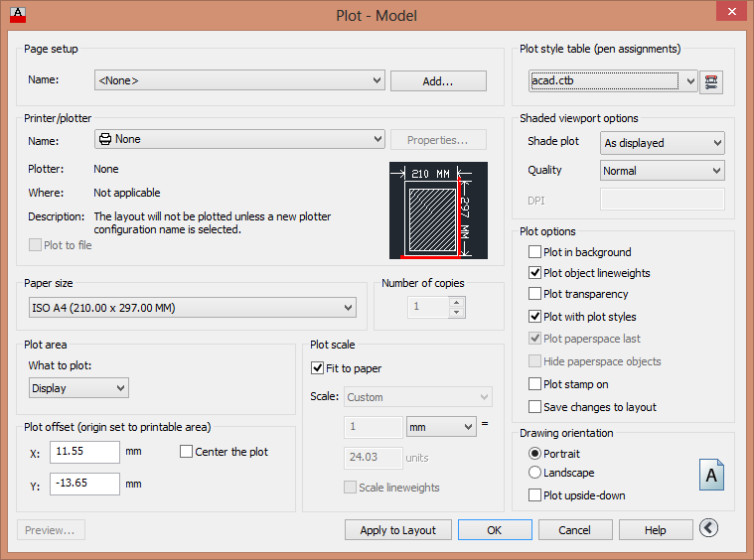Screen dimensions: 754x560
Task: Uncheck Fit to paper
Action: (x=317, y=368)
